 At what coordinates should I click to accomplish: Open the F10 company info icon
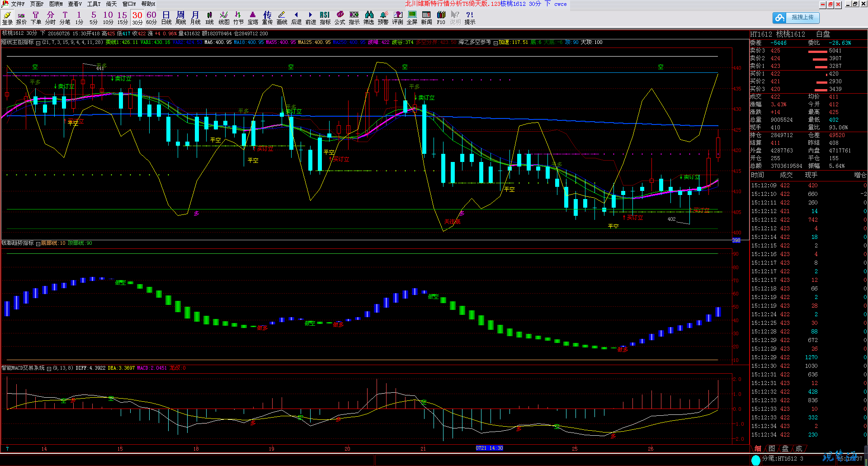441,18
